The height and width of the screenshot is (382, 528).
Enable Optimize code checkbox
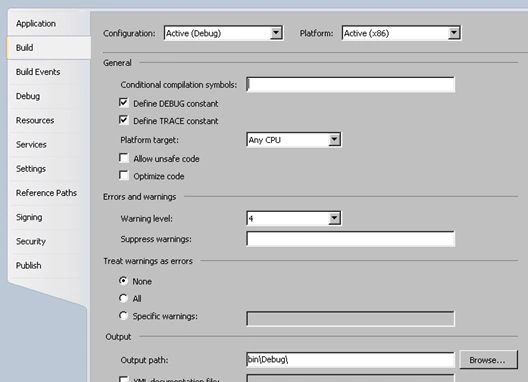point(124,175)
